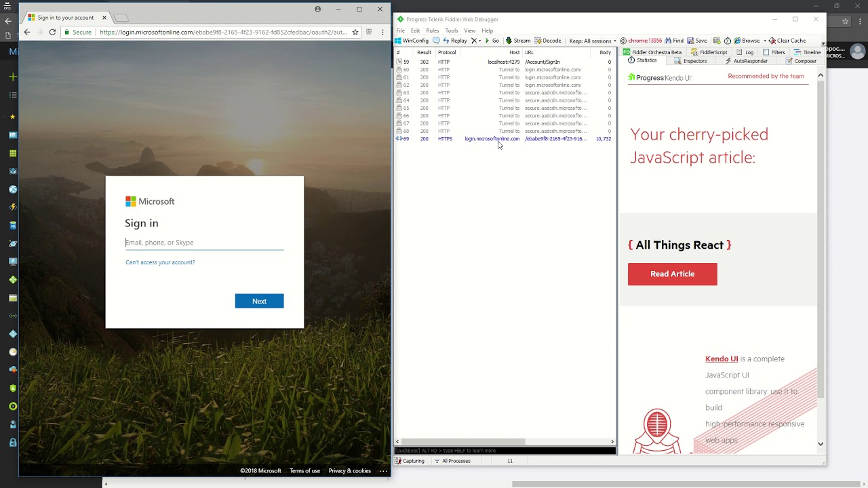The width and height of the screenshot is (868, 488).
Task: Switch to the AutoResponder tab
Action: 746,61
